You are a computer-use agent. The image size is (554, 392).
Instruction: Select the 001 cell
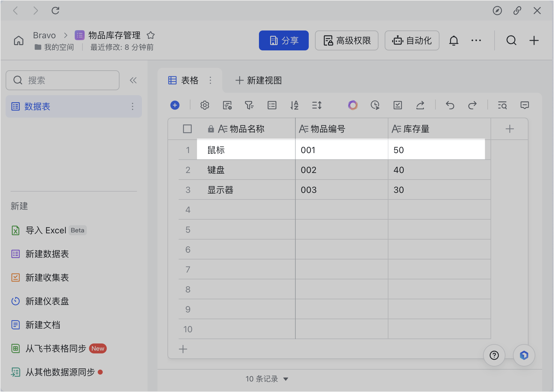coord(342,150)
